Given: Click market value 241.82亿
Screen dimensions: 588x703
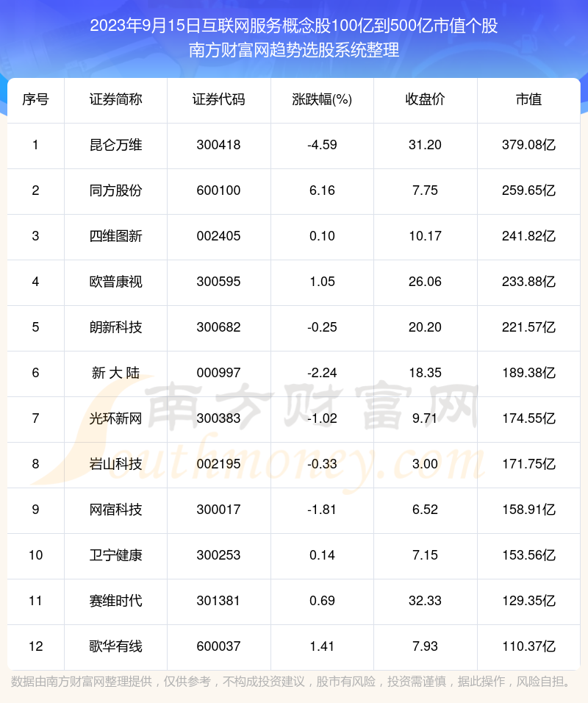Looking at the screenshot, I should tap(529, 236).
